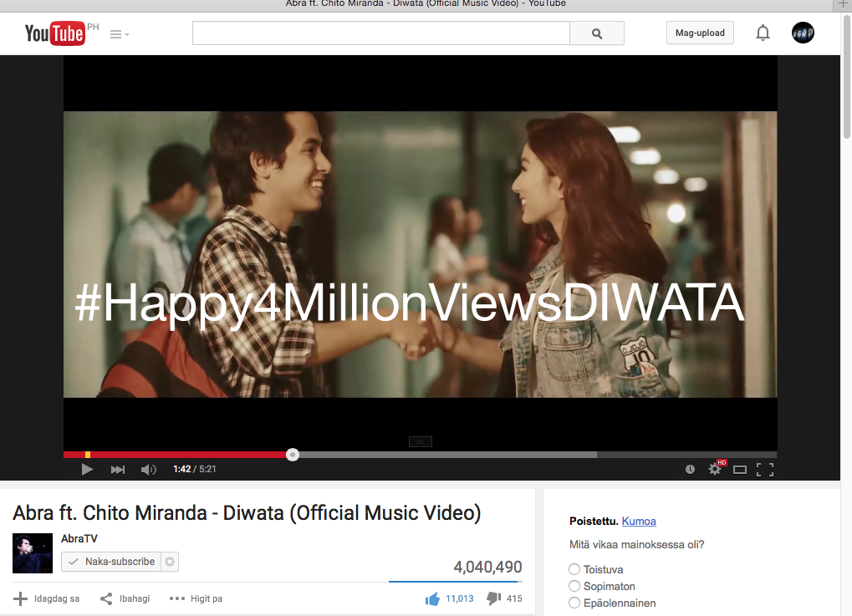Open the AbraTV channel name link
The width and height of the screenshot is (852, 616).
click(79, 538)
